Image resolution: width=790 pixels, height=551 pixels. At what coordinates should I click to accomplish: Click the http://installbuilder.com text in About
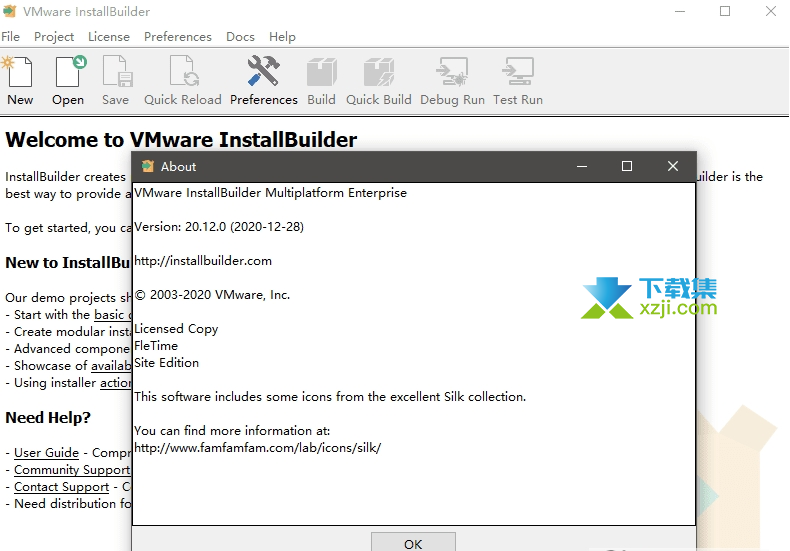coord(203,261)
